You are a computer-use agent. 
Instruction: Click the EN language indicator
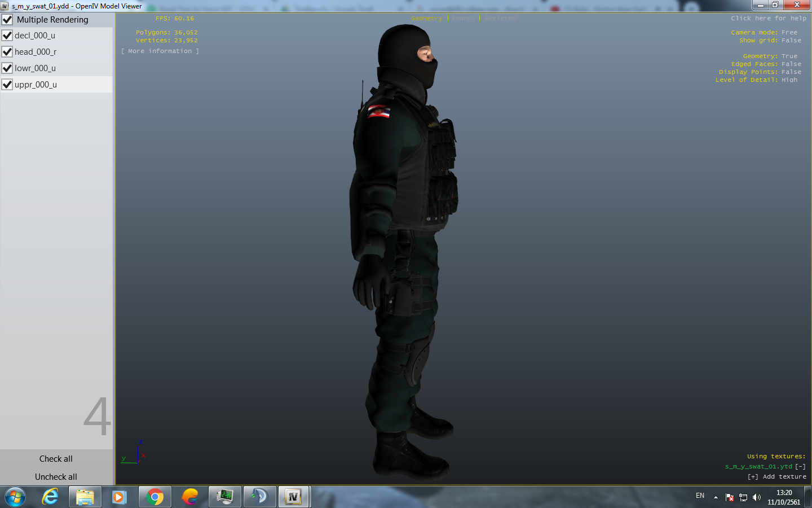[x=700, y=496]
